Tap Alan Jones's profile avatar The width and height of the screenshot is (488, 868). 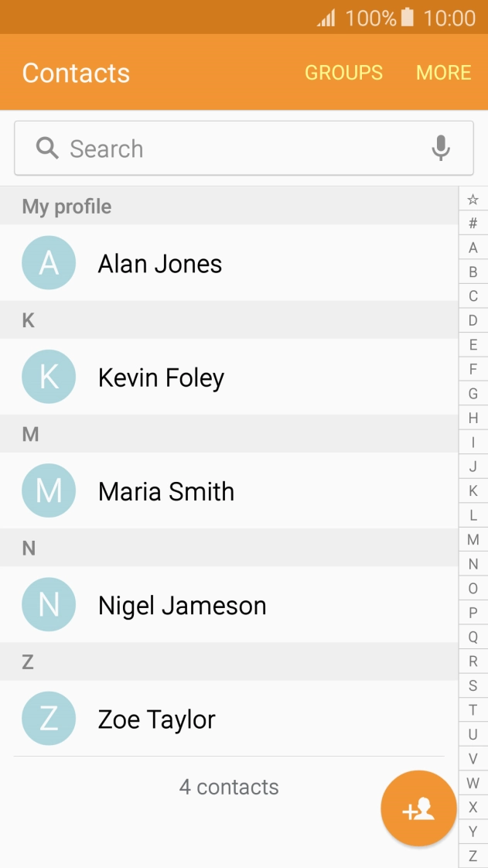tap(49, 263)
